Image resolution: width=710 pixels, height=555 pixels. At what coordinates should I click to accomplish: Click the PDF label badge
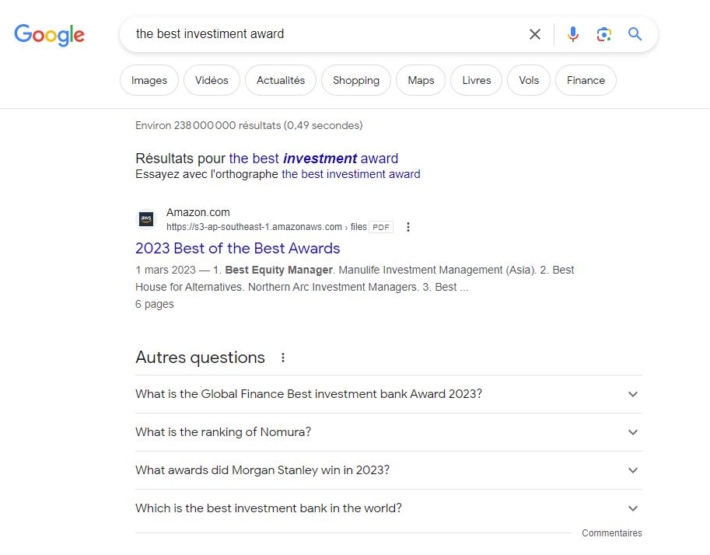[381, 227]
